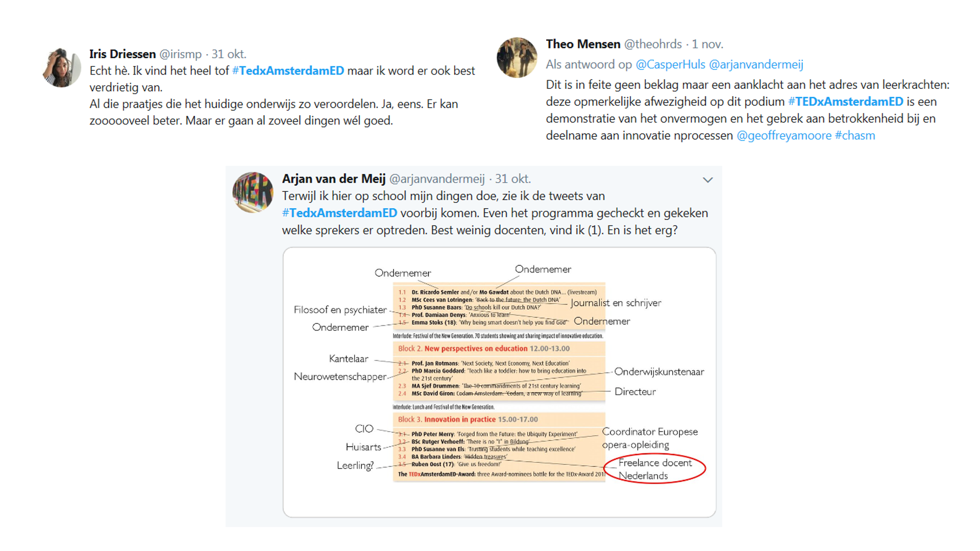This screenshot has height=551, width=980.
Task: Open the @CasperHuls mention link
Action: click(x=670, y=64)
